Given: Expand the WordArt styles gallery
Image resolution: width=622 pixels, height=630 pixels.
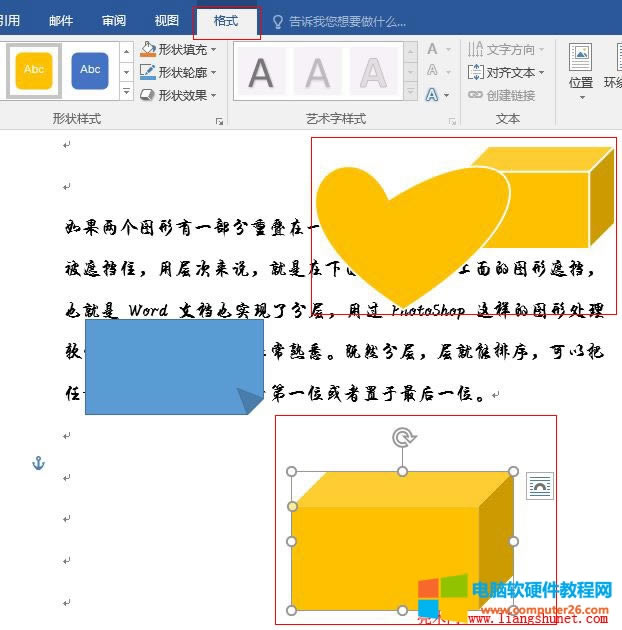Looking at the screenshot, I should [x=410, y=93].
